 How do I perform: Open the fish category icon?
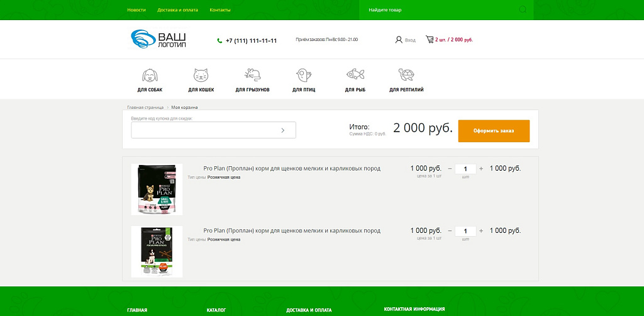click(x=355, y=74)
